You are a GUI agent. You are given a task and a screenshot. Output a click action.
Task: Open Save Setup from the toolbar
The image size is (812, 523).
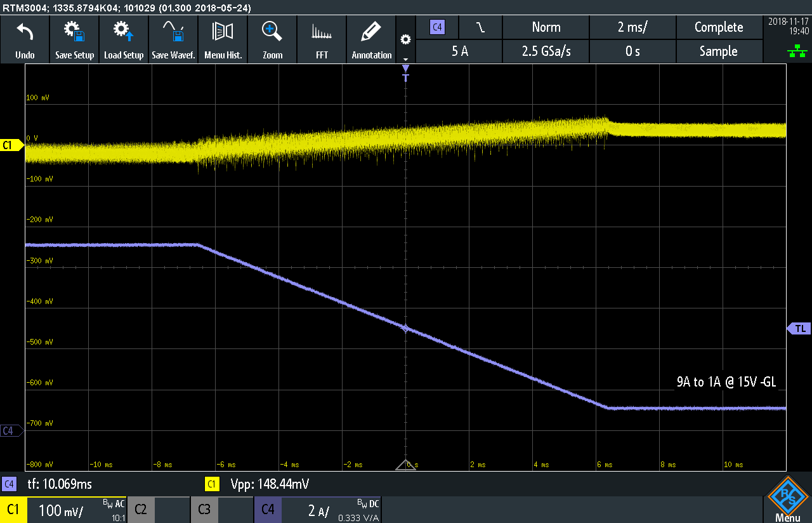tap(74, 39)
